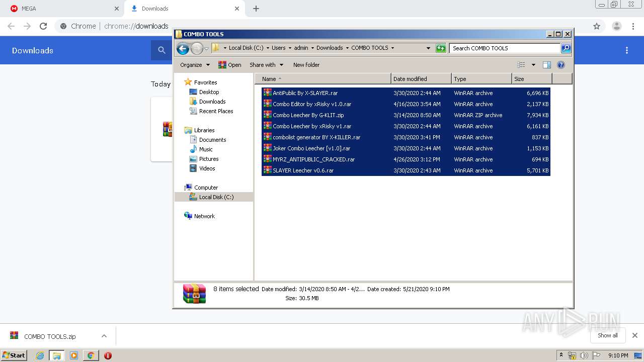Toggle the preview pane button

point(547,65)
